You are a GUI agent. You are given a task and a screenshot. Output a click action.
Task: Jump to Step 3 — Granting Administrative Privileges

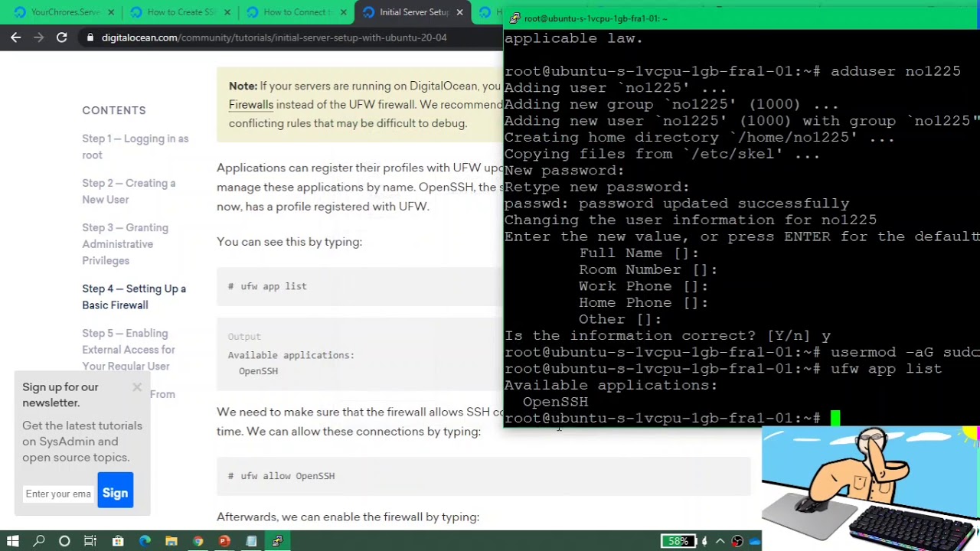coord(125,244)
